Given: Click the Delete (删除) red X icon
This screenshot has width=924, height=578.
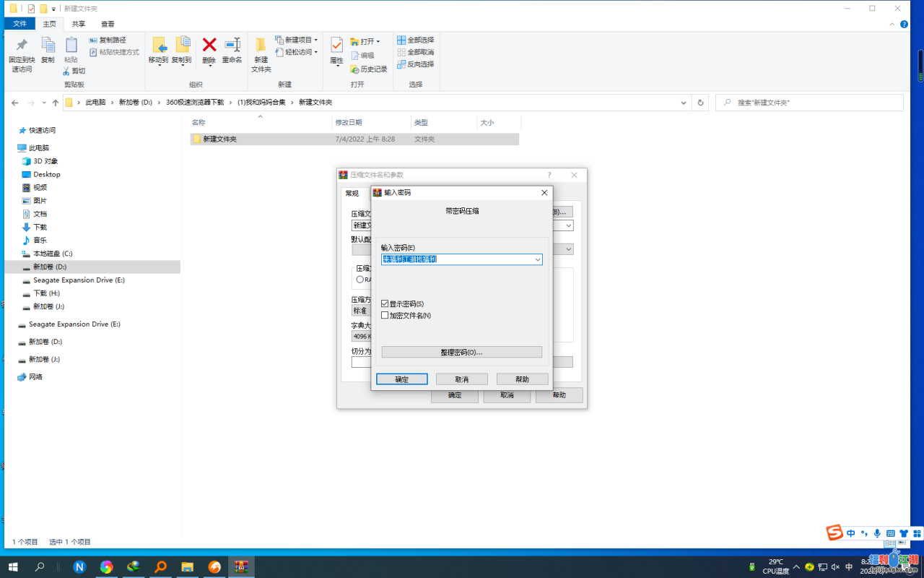Looking at the screenshot, I should click(209, 46).
